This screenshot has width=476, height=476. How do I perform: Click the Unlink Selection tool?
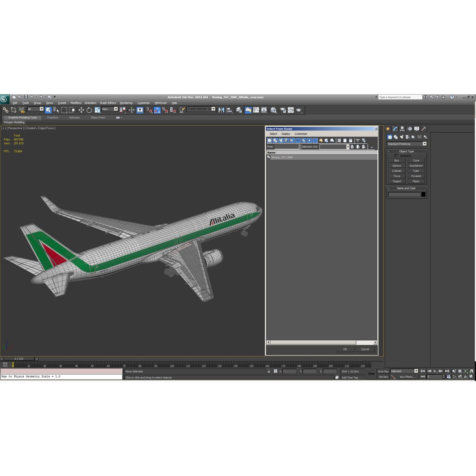click(x=13, y=110)
